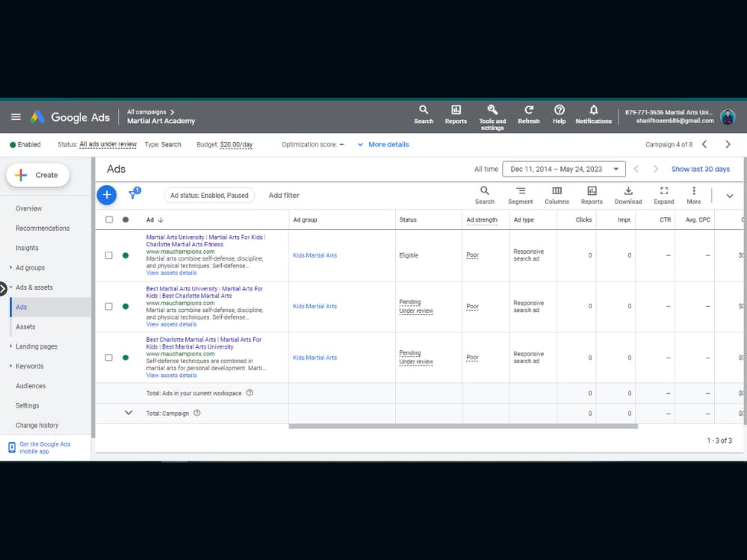The width and height of the screenshot is (747, 560).
Task: Select the Martial Arts University ad checkbox
Action: tap(108, 255)
